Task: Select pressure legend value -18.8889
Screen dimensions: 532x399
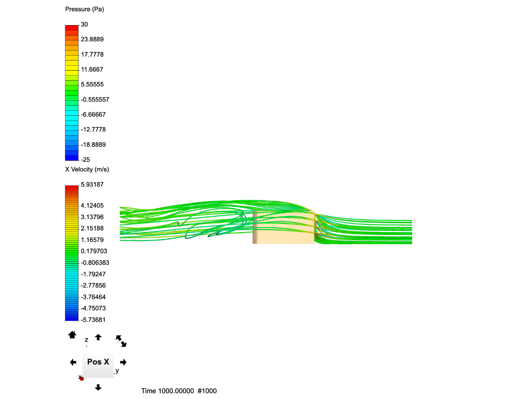Action: [x=93, y=144]
